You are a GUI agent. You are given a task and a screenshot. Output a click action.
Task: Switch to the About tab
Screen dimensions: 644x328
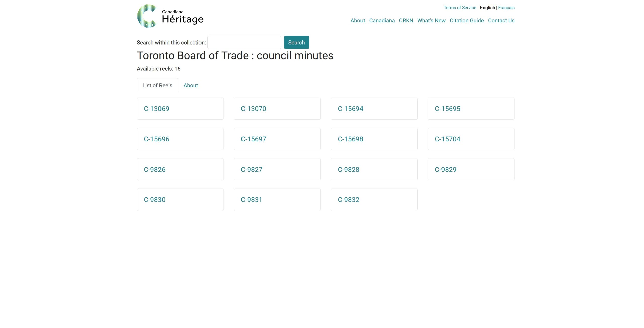(x=191, y=85)
